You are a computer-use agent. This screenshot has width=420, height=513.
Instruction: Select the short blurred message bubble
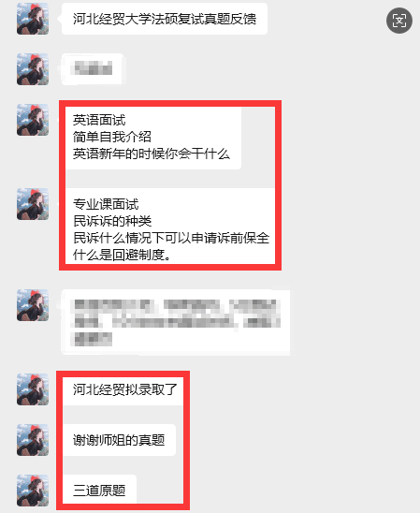pos(93,69)
